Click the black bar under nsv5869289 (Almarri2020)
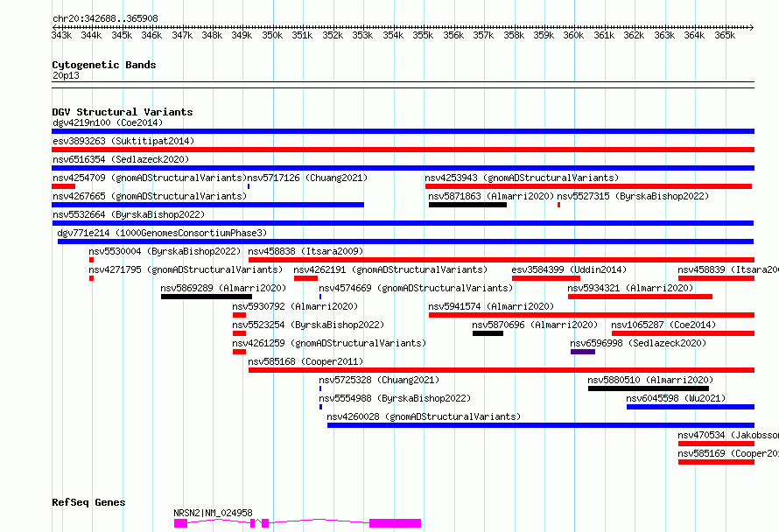This screenshot has width=779, height=532. (x=207, y=297)
